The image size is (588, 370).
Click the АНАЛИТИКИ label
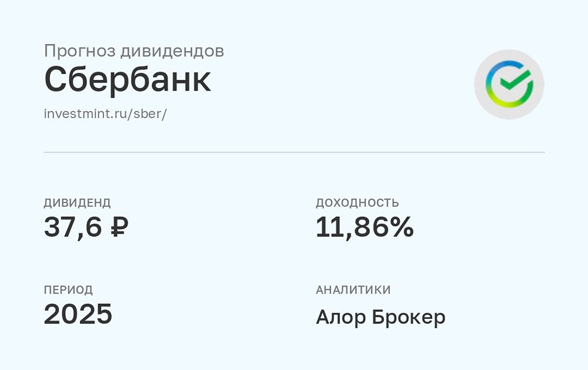coord(353,290)
